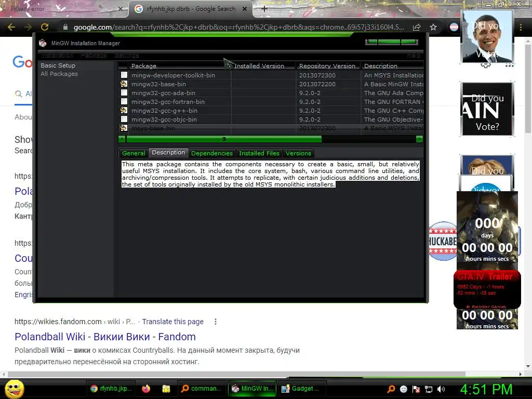
Task: Switch to the command search taskbar button
Action: point(201,389)
